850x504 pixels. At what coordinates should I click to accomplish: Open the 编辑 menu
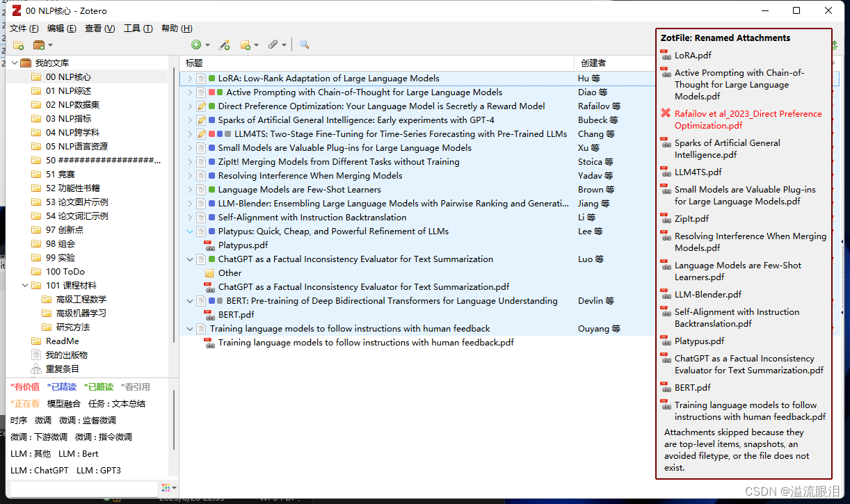[61, 29]
